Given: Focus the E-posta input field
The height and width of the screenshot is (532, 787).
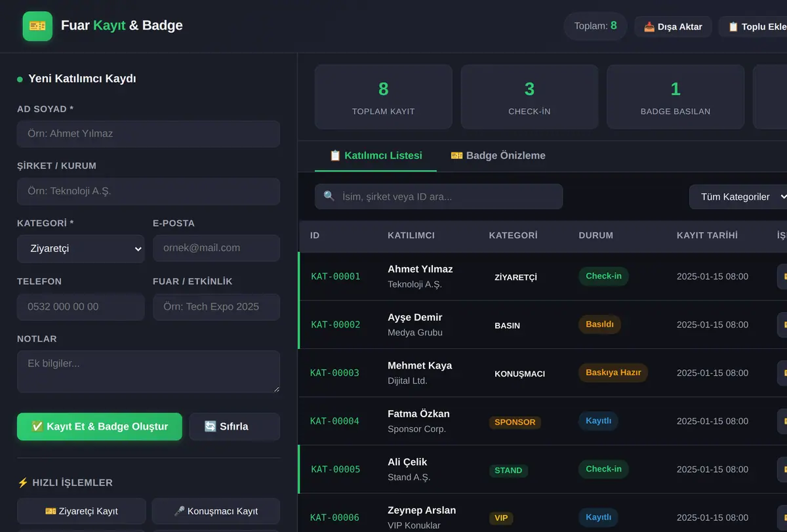Looking at the screenshot, I should click(216, 249).
